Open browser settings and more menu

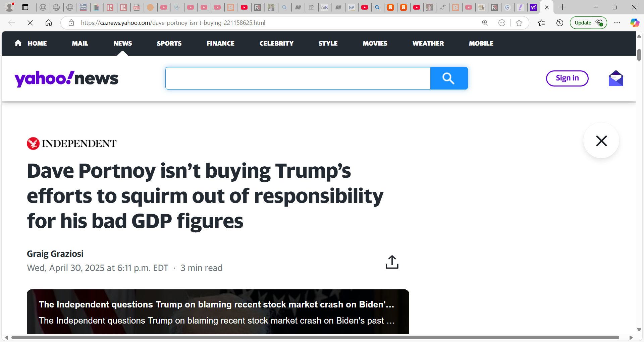(x=617, y=23)
